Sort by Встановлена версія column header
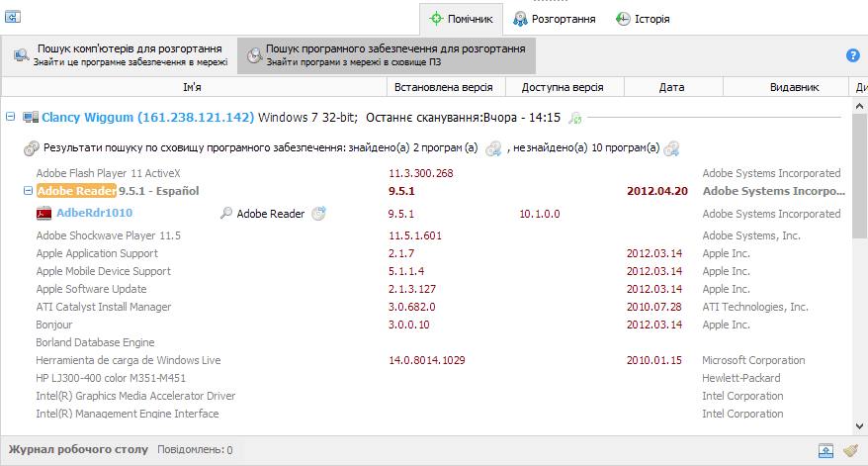 click(446, 87)
